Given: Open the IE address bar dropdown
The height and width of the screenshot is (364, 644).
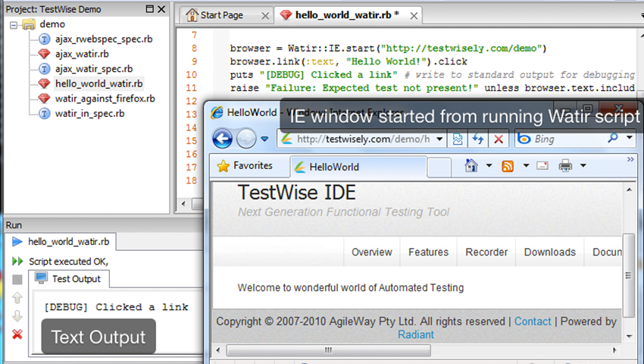Looking at the screenshot, I should click(x=439, y=140).
